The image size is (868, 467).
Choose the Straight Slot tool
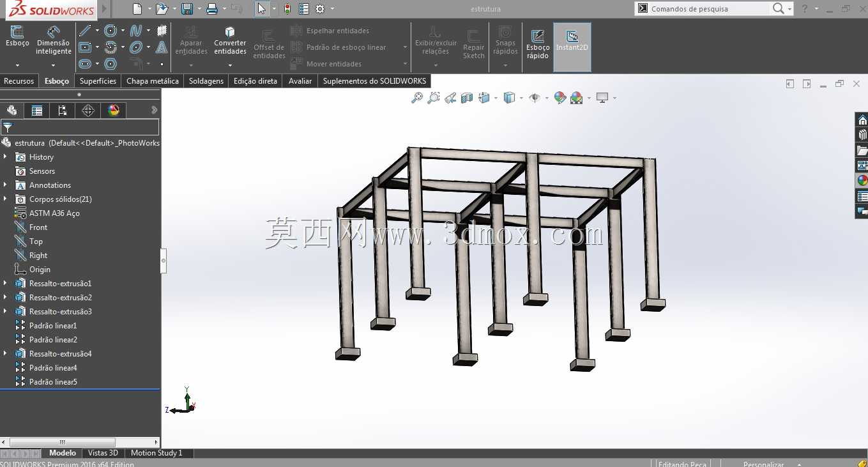click(85, 64)
